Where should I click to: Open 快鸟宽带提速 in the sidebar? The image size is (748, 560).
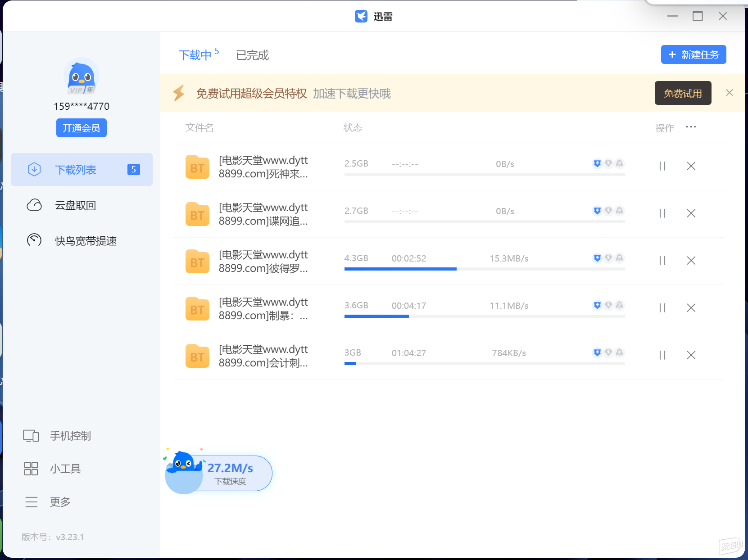coord(82,241)
